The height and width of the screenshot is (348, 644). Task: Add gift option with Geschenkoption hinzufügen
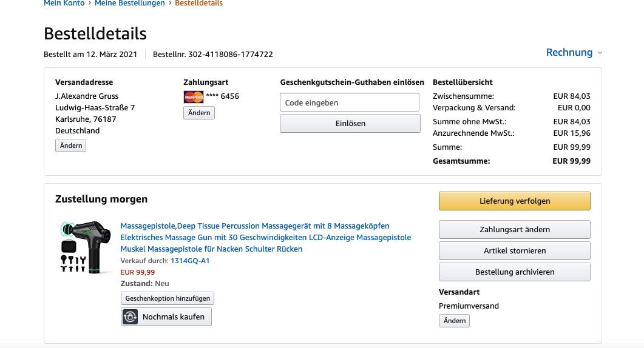(168, 298)
